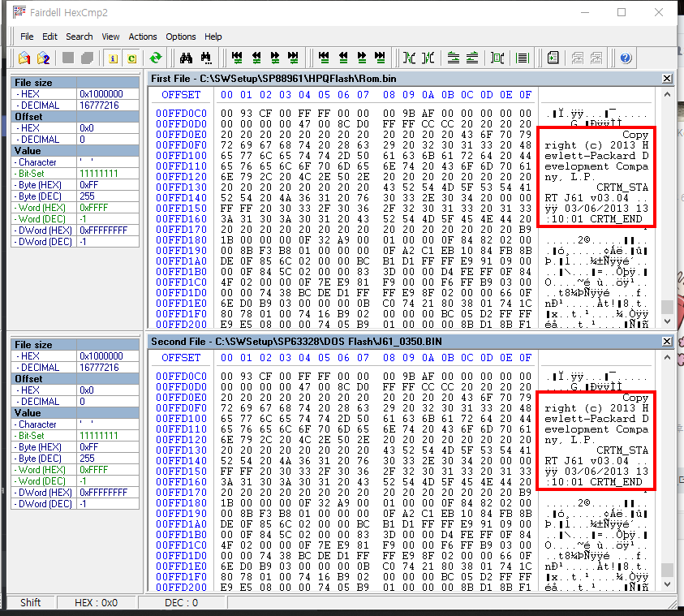684x616 pixels.
Task: Open Find using the binoculars icon
Action: click(x=187, y=58)
